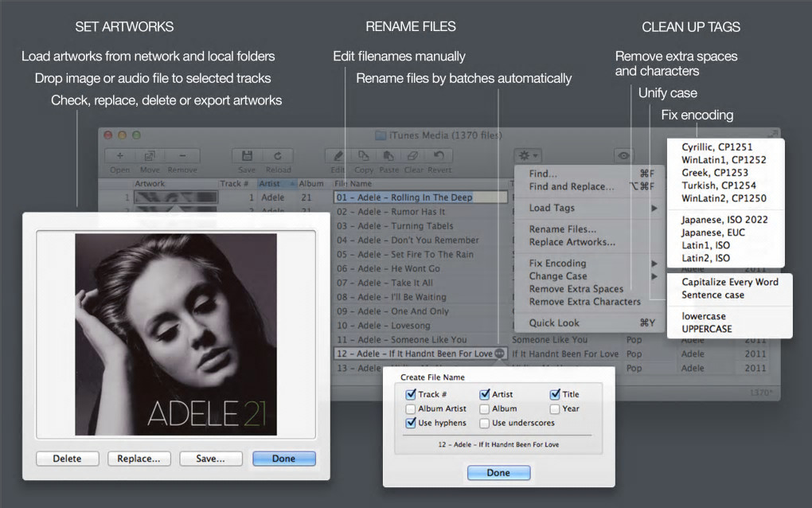Viewport: 812px width, 508px height.
Task: Click the Save... artwork button
Action: coord(211,459)
